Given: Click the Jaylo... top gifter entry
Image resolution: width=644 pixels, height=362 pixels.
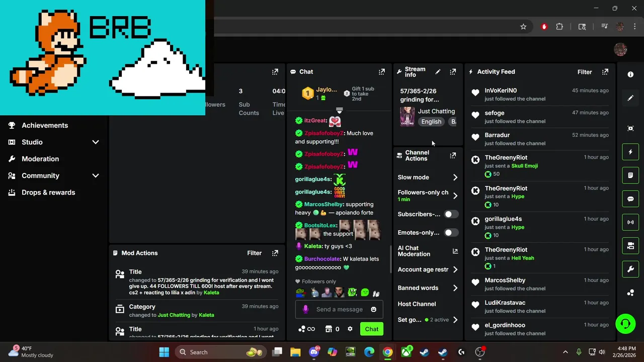Looking at the screenshot, I should (320, 93).
